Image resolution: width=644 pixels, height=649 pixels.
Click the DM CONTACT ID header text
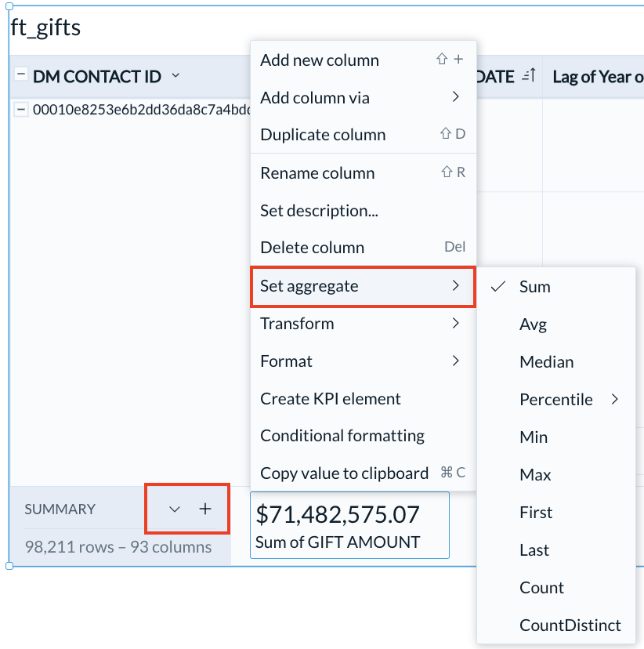pyautogui.click(x=97, y=77)
